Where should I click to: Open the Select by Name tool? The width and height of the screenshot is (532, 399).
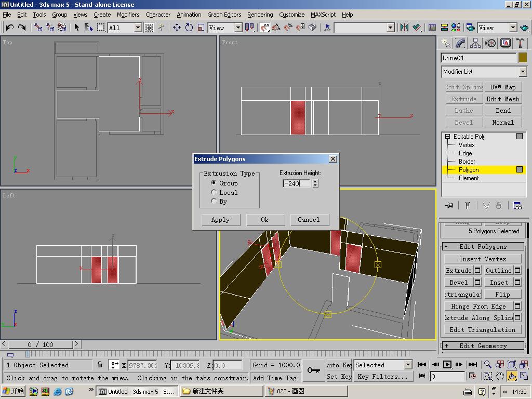click(x=88, y=28)
